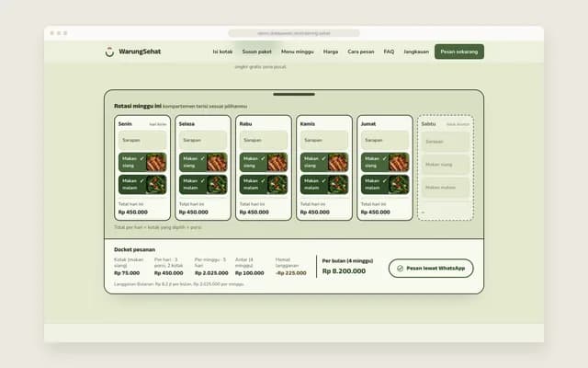Screen dimensions: 588x368
Task: Click the WarungSehat brand name
Action: pyautogui.click(x=140, y=52)
